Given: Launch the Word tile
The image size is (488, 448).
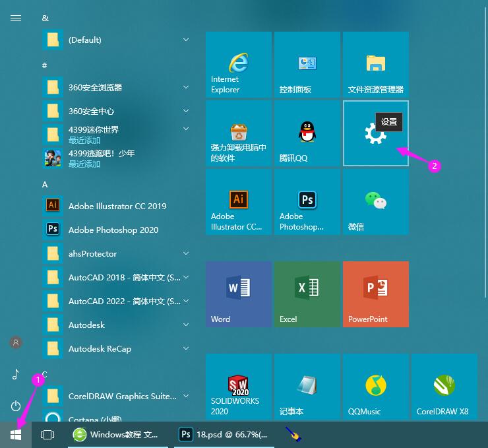Looking at the screenshot, I should [239, 294].
